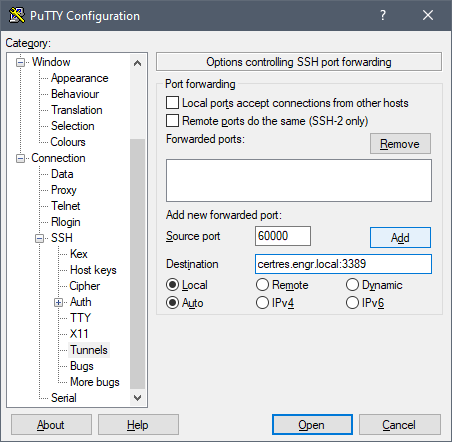The image size is (452, 442).
Task: Open the Tunnels category
Action: [89, 350]
